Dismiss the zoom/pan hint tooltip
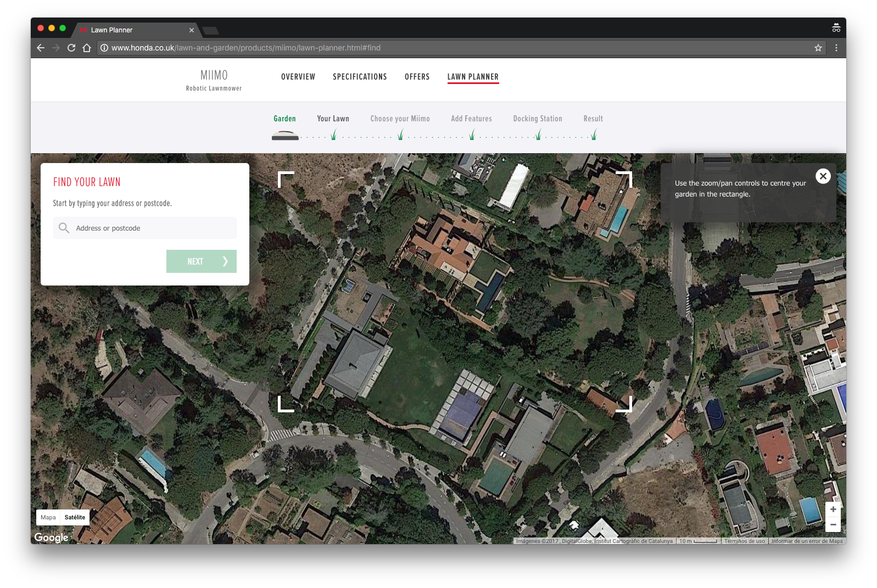The image size is (877, 588). tap(823, 176)
